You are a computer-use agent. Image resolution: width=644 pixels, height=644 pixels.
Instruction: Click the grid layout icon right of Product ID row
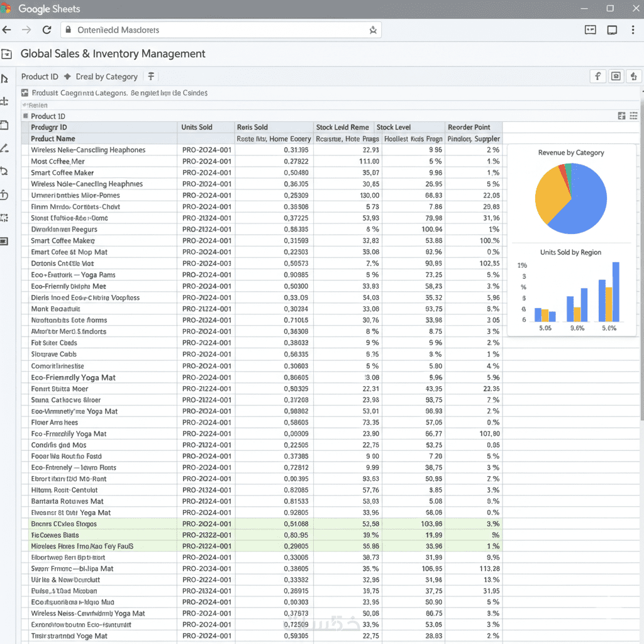coord(621,116)
